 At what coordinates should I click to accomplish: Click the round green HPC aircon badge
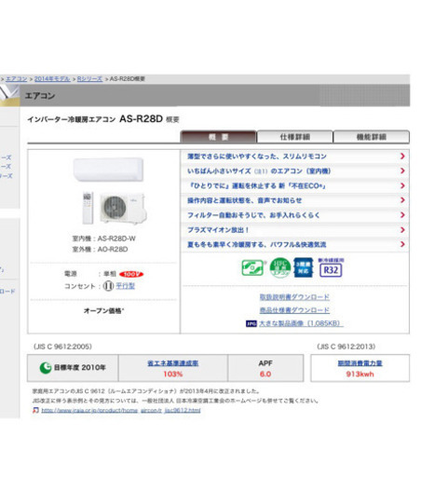pyautogui.click(x=280, y=267)
